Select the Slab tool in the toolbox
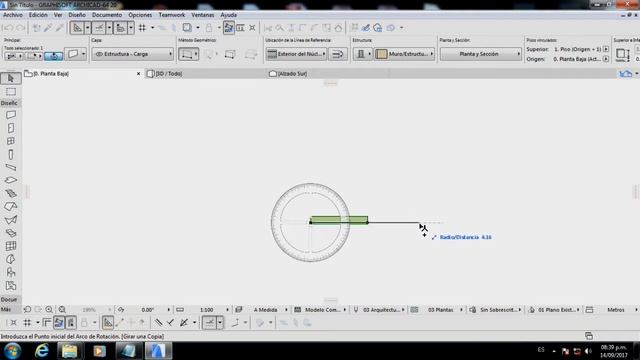Viewport: 640px width, 360px height. (x=11, y=180)
